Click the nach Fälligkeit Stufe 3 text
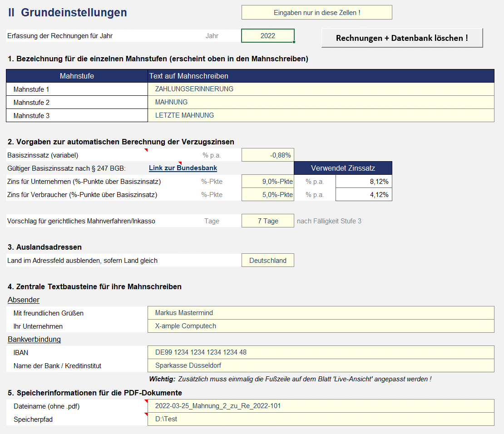This screenshot has width=504, height=434. point(329,221)
